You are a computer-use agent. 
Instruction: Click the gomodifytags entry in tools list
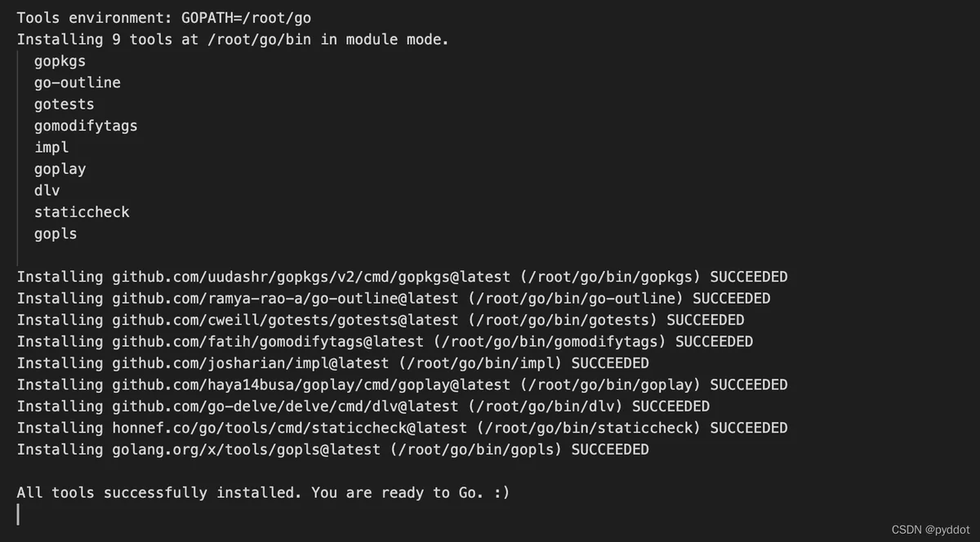click(86, 126)
